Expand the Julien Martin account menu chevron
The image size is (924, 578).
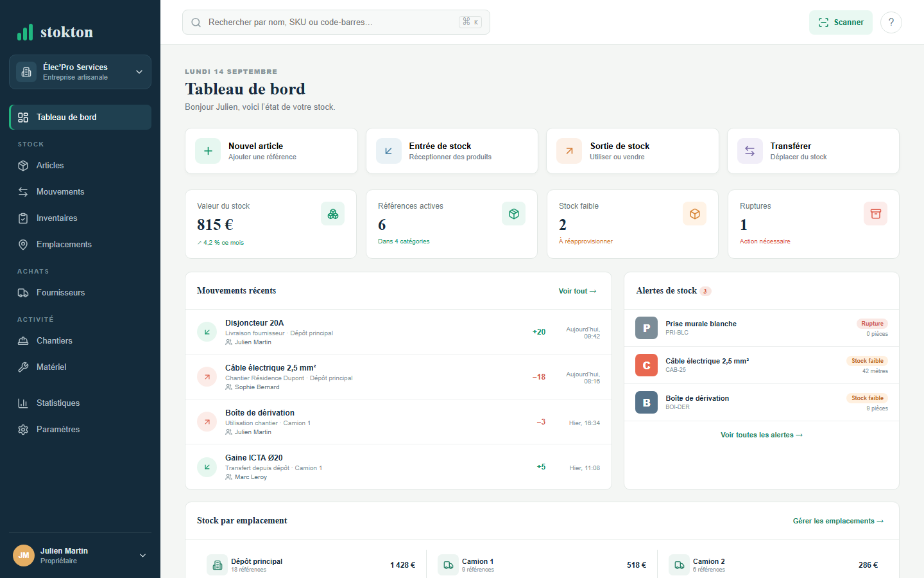pos(142,556)
